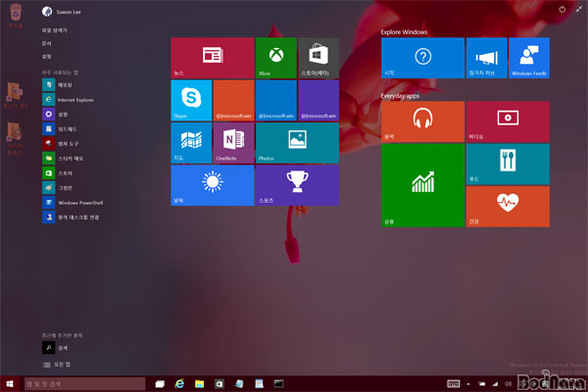Open the 스포츠 sports trophy tile

tap(297, 185)
